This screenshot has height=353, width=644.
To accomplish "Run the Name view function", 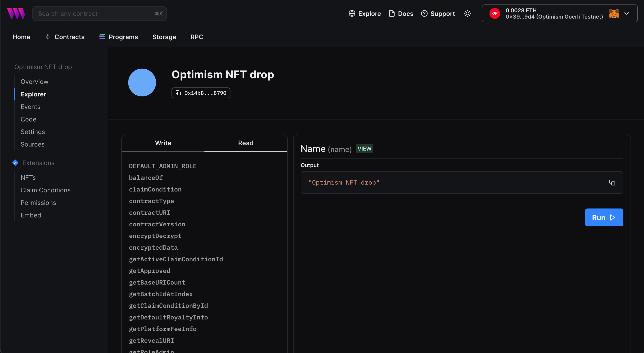I will 604,217.
